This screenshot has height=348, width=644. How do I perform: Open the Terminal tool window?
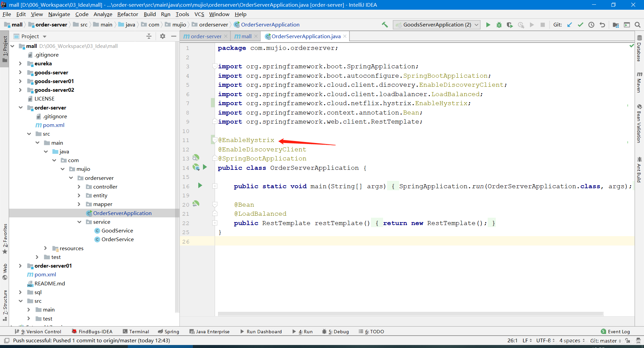(x=136, y=332)
